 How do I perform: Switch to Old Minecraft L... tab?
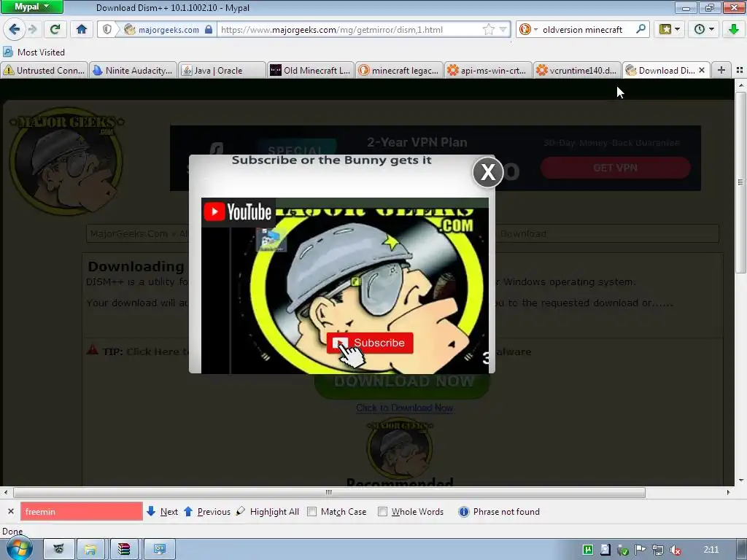[x=311, y=71]
